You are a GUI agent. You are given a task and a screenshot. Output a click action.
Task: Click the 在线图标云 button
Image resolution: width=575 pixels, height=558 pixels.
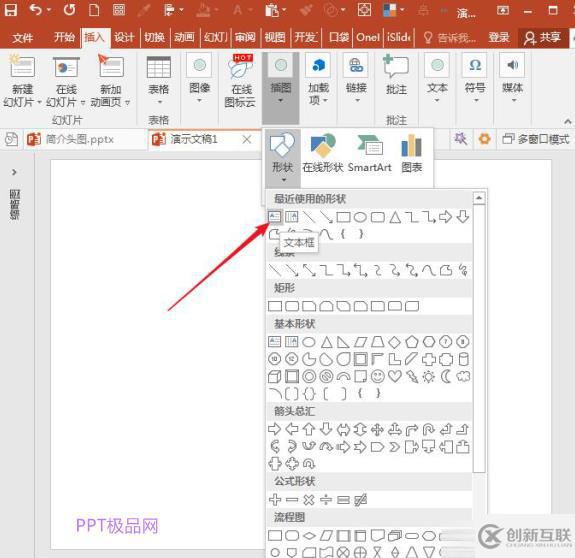240,81
